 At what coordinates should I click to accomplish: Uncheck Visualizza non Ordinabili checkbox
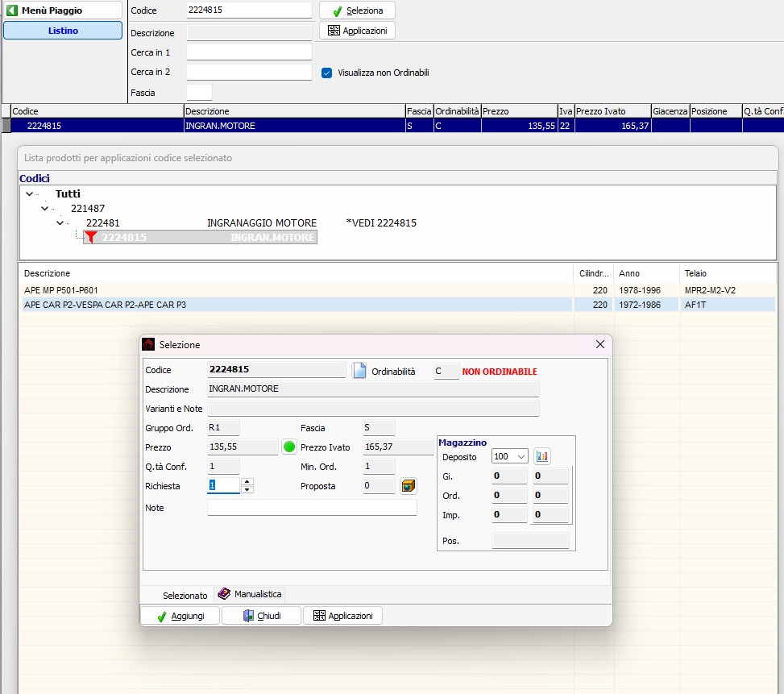coord(327,73)
